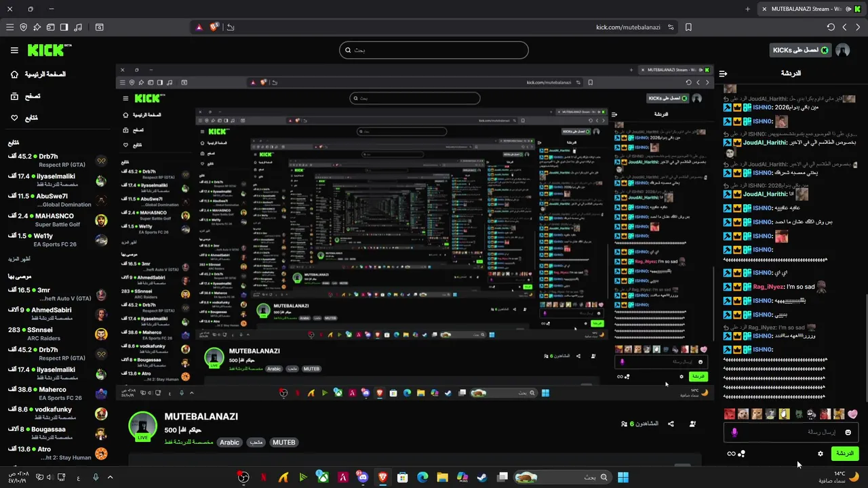The image size is (868, 488).
Task: Open the Atro channel in sidebar
Action: [58, 453]
